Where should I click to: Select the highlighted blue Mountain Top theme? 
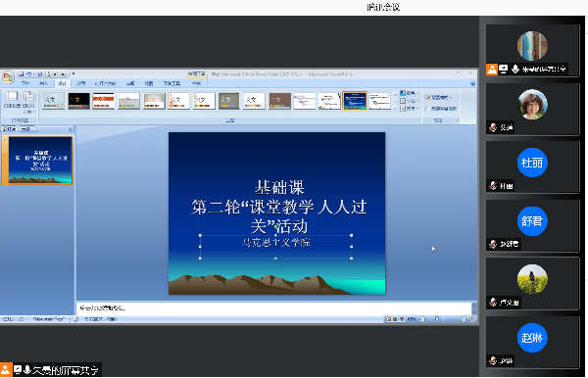355,101
